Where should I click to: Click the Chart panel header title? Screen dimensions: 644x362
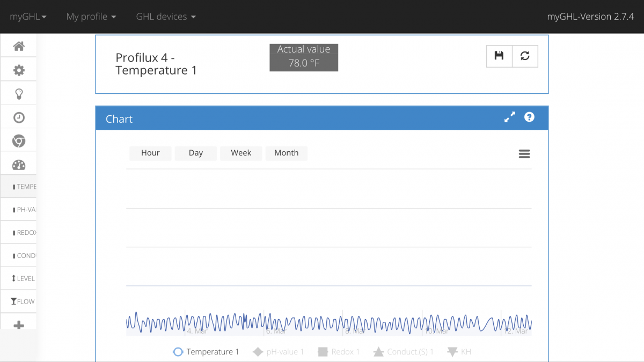point(119,119)
